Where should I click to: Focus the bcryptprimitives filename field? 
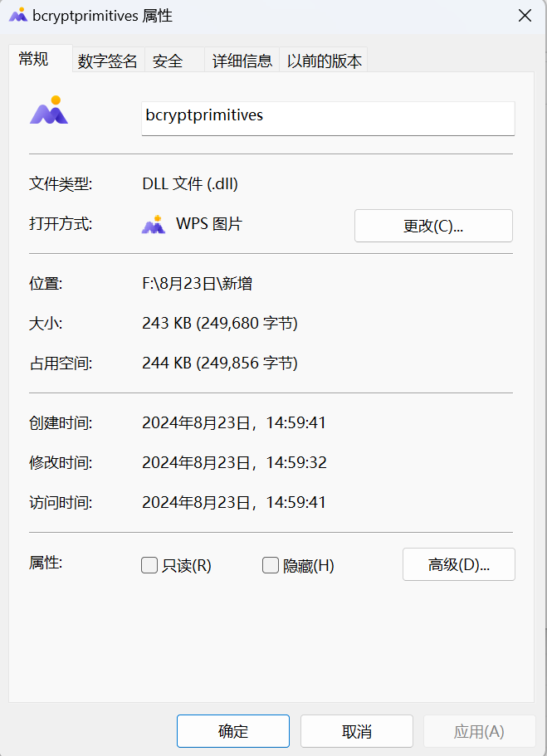tap(328, 118)
